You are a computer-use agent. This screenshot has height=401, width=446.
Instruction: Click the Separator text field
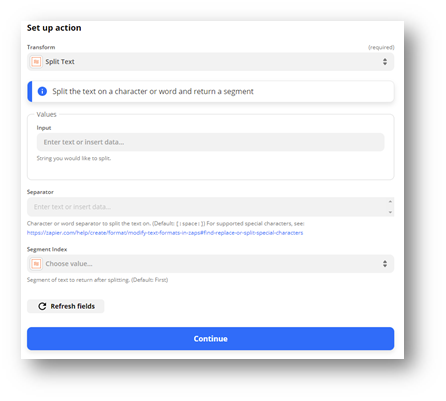point(210,207)
